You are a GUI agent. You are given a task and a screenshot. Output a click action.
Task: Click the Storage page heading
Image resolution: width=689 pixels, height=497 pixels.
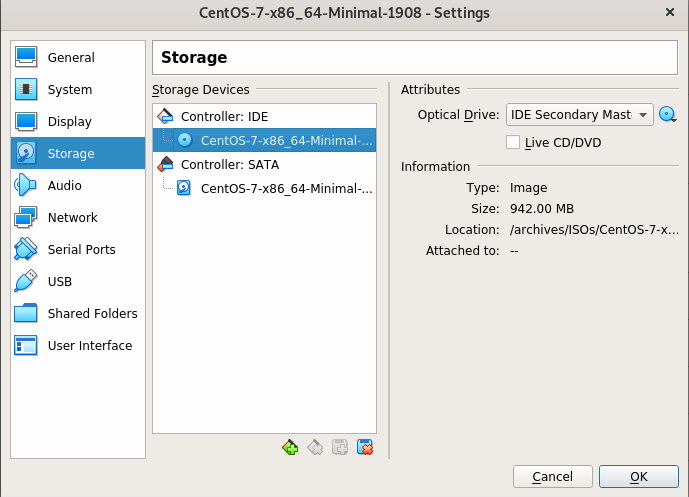pyautogui.click(x=194, y=57)
